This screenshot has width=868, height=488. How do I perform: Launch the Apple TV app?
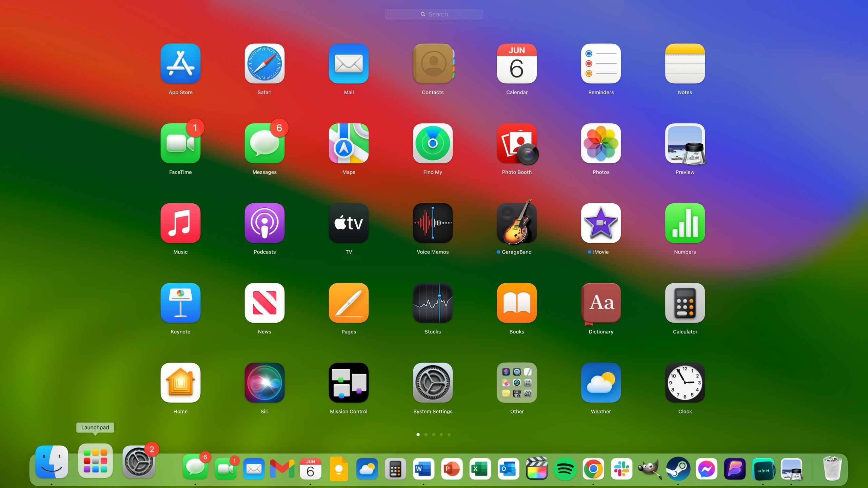(349, 223)
